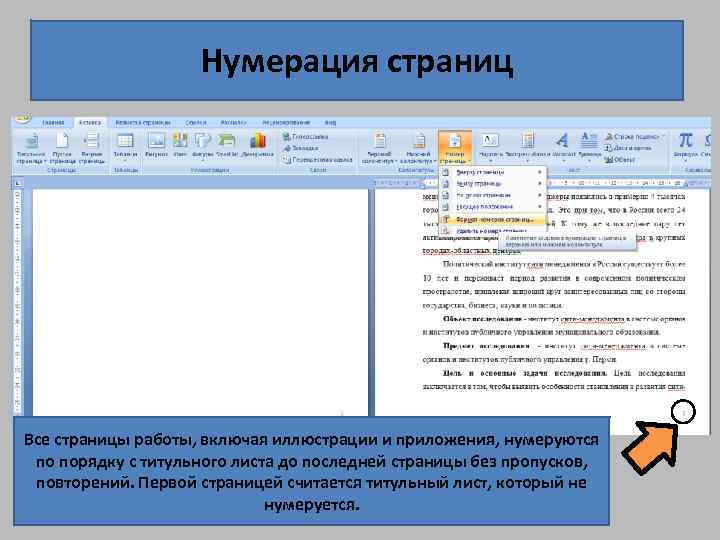Choose На полях страницы menu entry
Screen dimensions: 720x540
(x=493, y=195)
